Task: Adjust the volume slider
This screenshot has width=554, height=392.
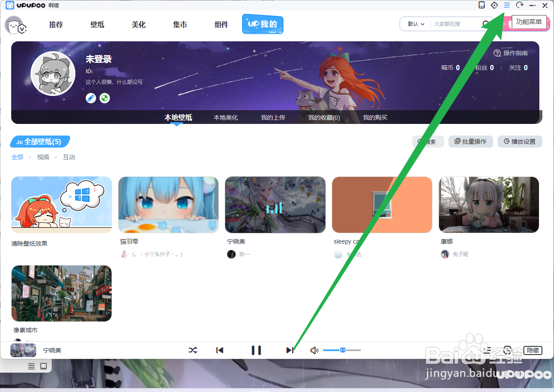Action: coord(342,350)
